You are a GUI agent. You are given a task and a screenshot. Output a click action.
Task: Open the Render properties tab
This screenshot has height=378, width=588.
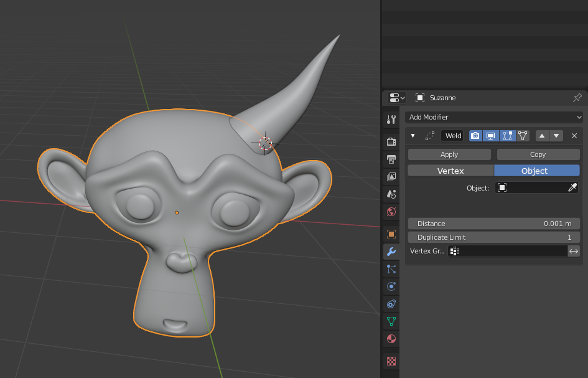(391, 141)
